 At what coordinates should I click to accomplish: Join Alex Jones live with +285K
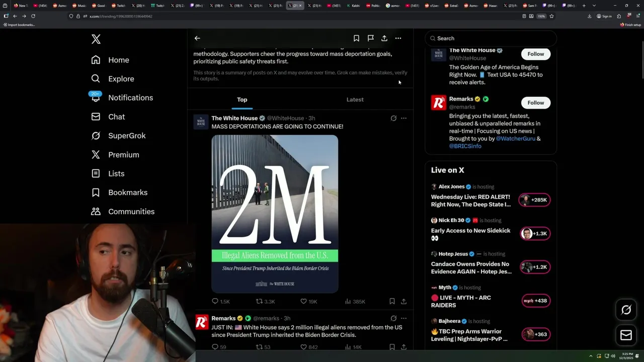click(534, 200)
